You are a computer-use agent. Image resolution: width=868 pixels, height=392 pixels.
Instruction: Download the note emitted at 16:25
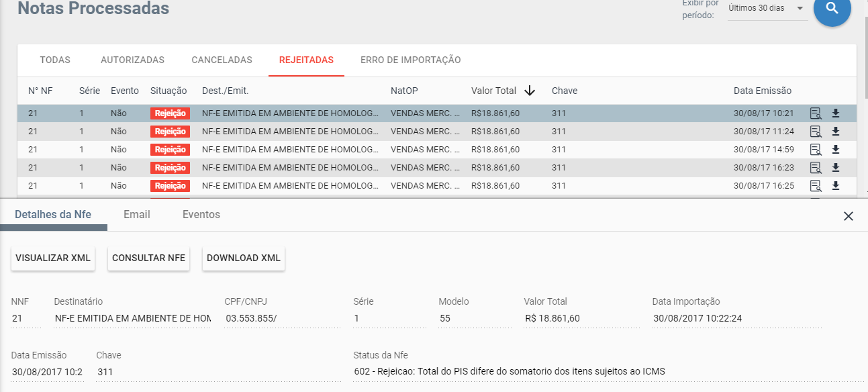coord(836,186)
